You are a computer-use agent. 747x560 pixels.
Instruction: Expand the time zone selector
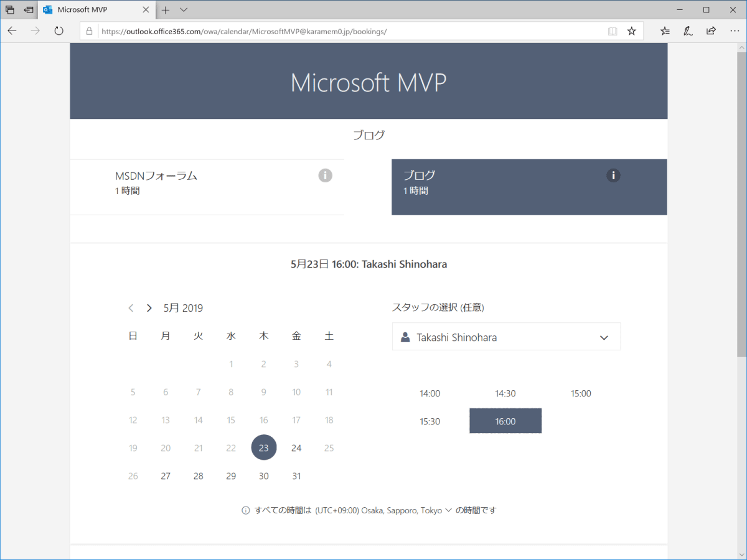click(x=383, y=510)
